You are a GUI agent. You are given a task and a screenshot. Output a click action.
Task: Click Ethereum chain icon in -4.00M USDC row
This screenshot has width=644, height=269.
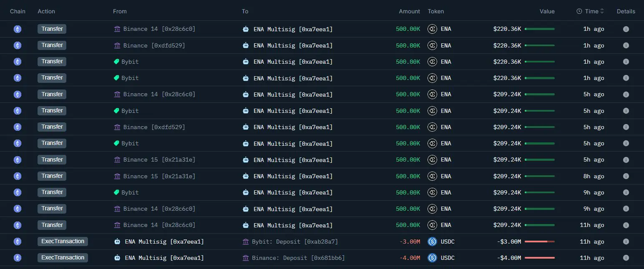pos(18,258)
